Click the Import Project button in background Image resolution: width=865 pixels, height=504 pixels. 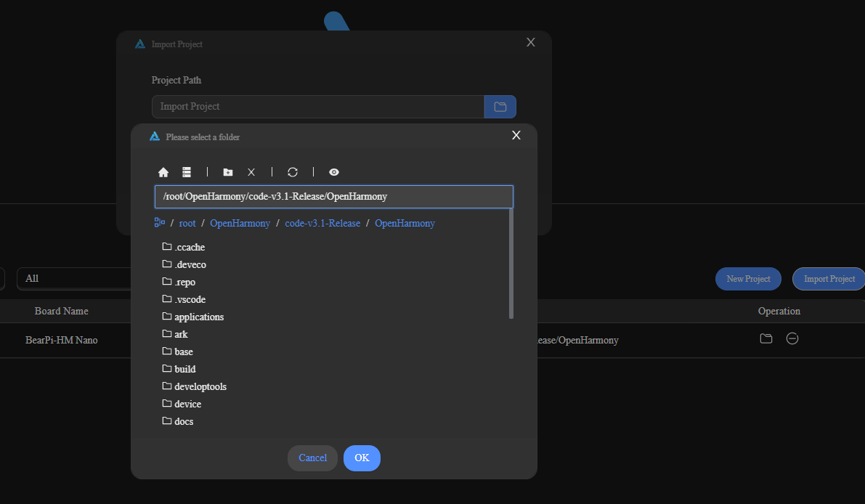[x=829, y=279]
